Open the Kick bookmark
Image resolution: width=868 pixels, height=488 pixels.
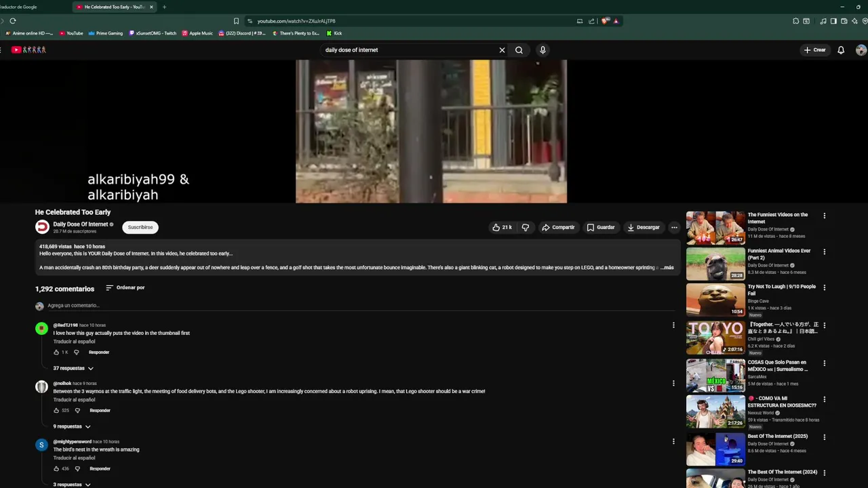[334, 33]
